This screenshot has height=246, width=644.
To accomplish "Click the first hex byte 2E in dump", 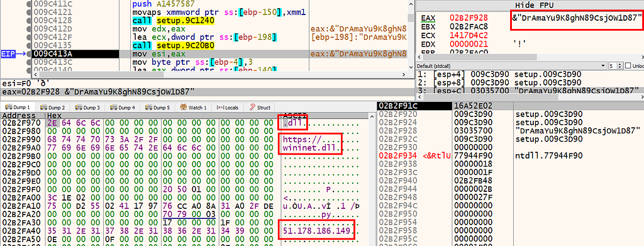I will click(53, 123).
